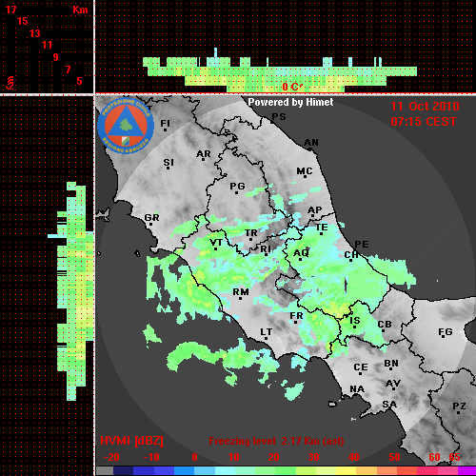Select the PG province marker

(x=237, y=187)
